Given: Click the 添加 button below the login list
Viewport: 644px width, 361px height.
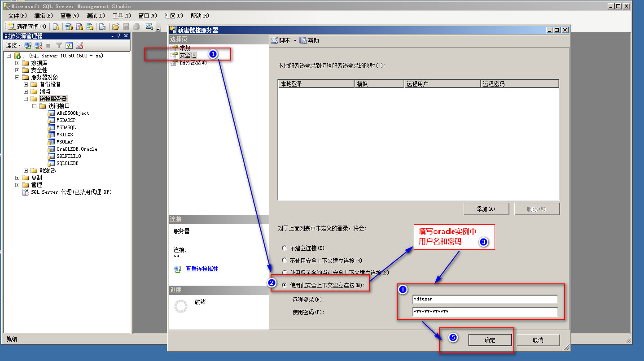Looking at the screenshot, I should [486, 209].
